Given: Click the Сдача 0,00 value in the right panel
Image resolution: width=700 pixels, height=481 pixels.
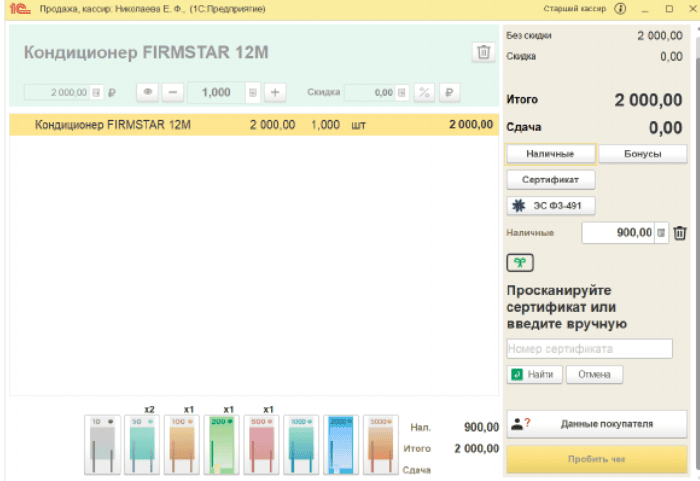Looking at the screenshot, I should coord(666,128).
